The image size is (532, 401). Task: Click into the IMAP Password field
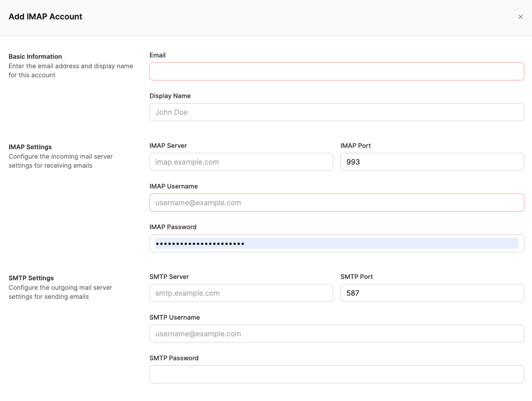click(x=336, y=243)
